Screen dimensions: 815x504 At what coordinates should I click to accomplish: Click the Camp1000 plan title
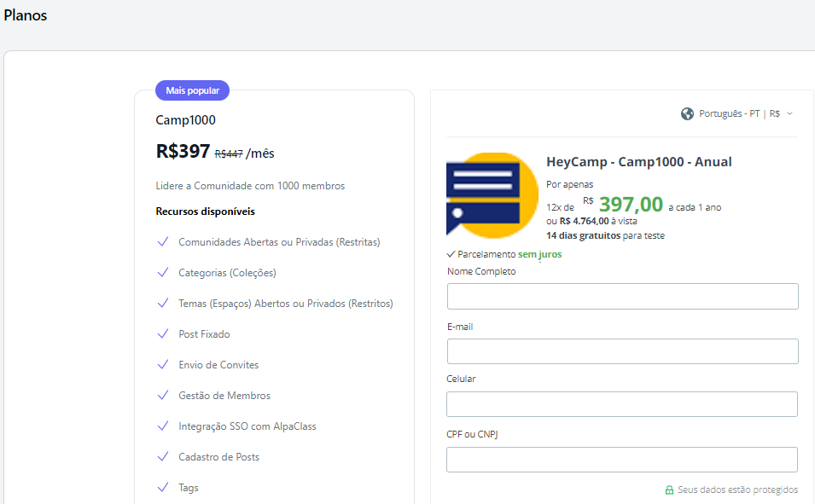(x=185, y=120)
